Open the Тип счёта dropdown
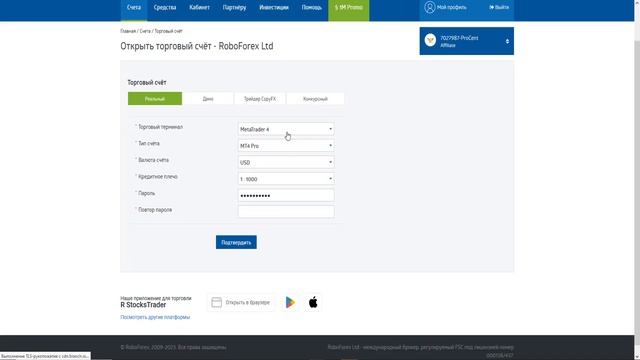 click(286, 146)
